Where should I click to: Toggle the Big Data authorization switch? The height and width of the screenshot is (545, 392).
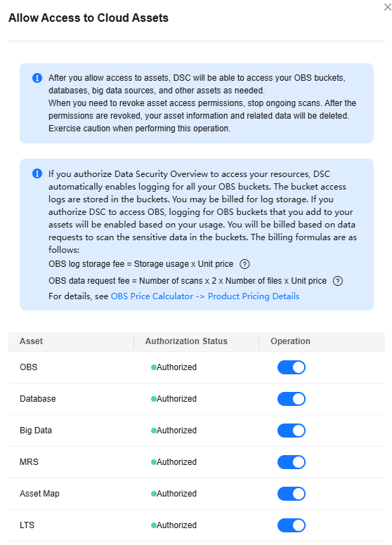point(292,431)
